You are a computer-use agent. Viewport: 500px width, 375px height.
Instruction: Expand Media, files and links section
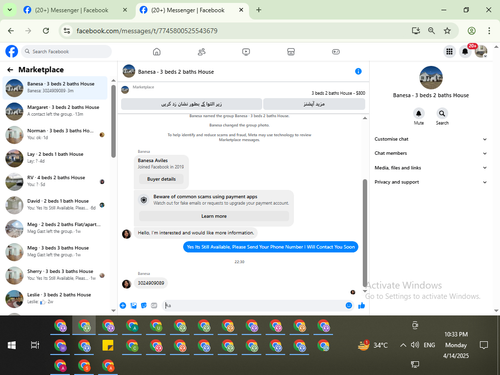pos(431,168)
